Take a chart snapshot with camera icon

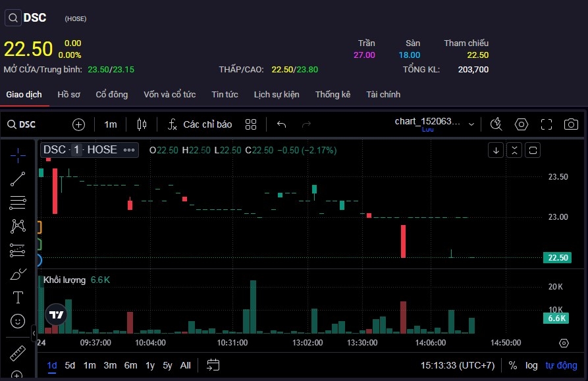(571, 124)
